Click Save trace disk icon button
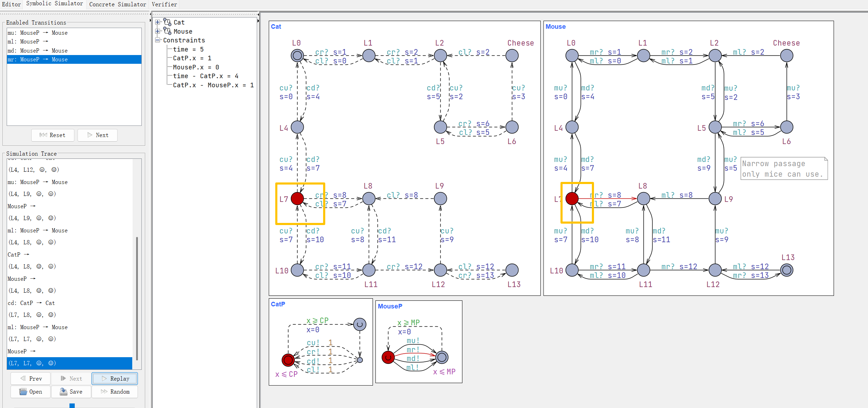The height and width of the screenshot is (408, 868). tap(71, 392)
